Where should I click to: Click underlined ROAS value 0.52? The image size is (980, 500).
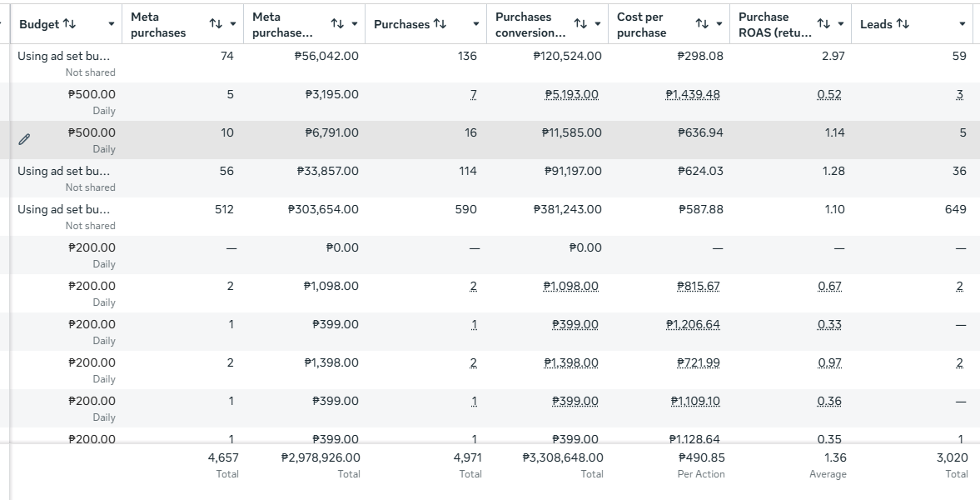[828, 94]
